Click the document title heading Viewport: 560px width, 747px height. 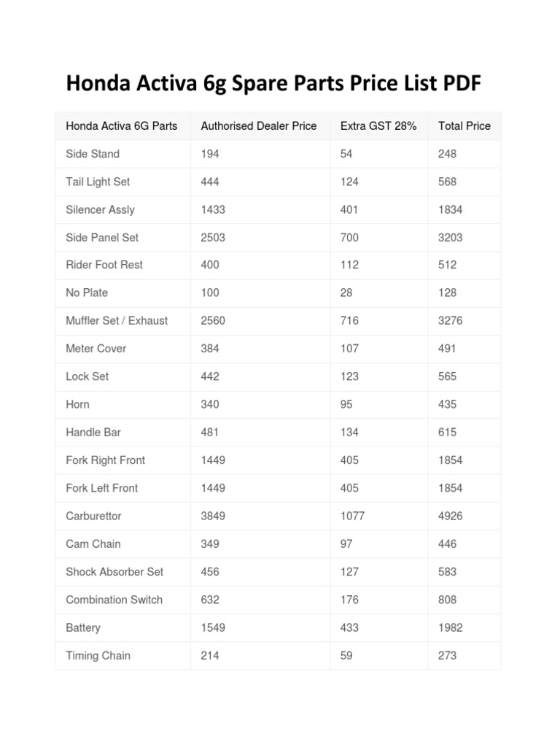pos(273,84)
